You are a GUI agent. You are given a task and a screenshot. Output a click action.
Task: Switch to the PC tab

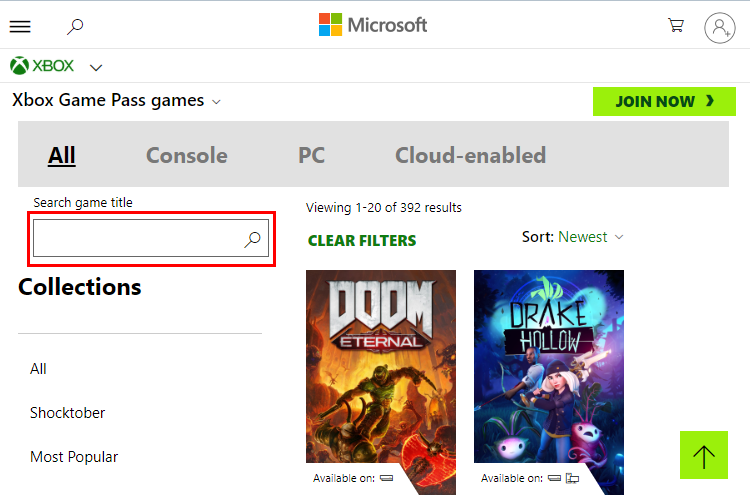tap(311, 156)
